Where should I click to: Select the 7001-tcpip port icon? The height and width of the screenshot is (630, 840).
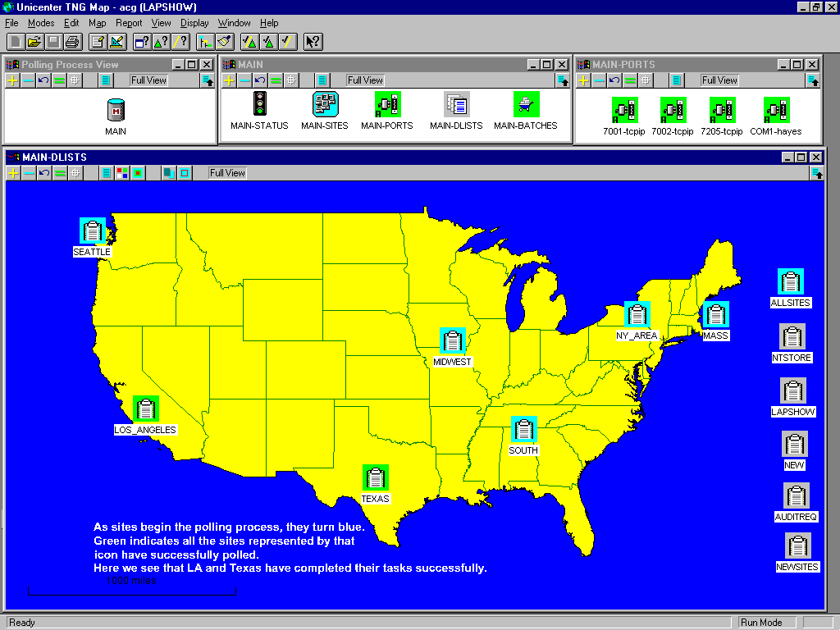(x=624, y=110)
